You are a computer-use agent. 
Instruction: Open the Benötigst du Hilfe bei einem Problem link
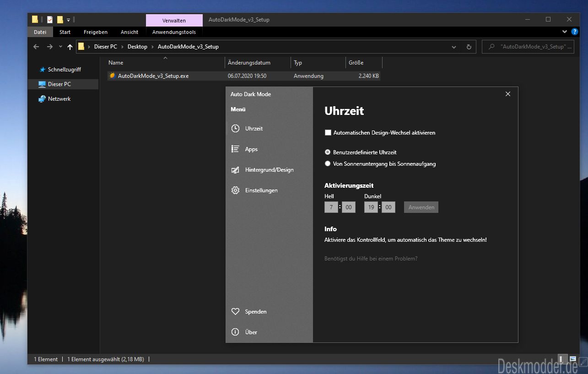coord(371,259)
